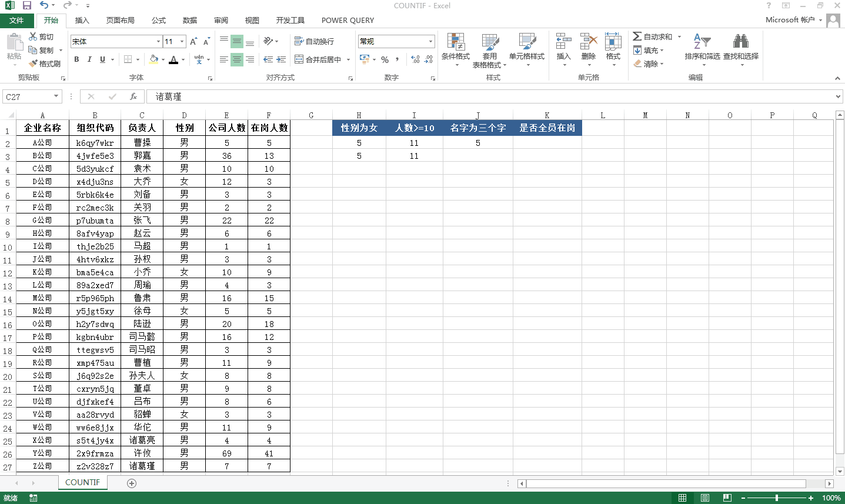
Task: Click the accounting number format icon
Action: (365, 59)
